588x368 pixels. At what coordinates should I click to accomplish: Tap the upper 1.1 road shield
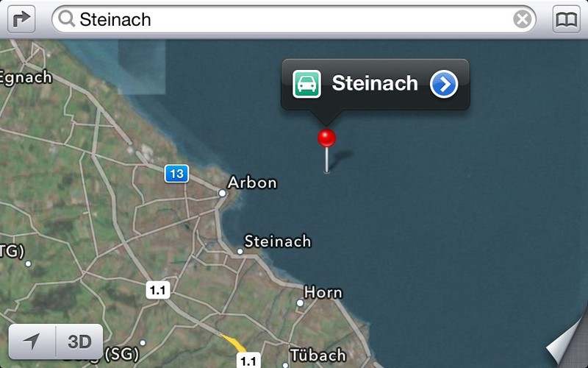(x=158, y=290)
